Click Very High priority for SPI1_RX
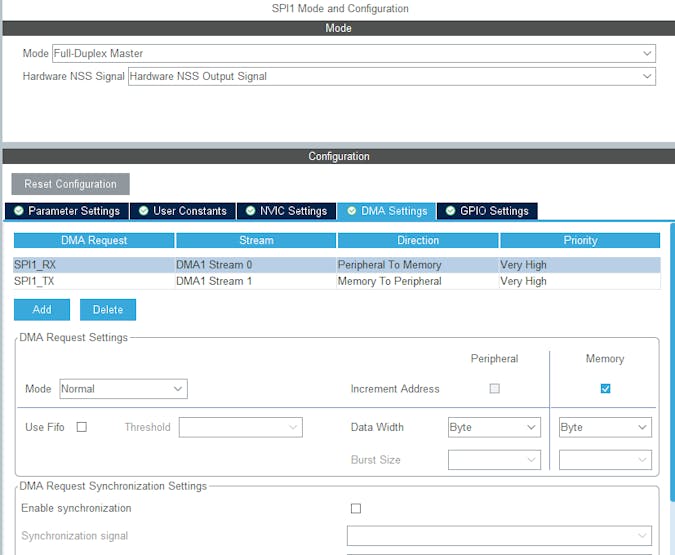Viewport: 675px width, 555px height. 579,265
